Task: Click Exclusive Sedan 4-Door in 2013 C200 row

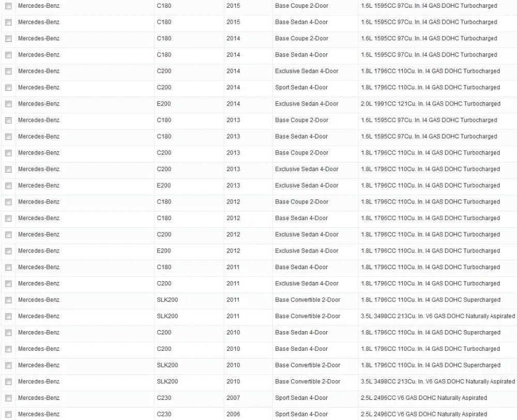Action: click(307, 169)
